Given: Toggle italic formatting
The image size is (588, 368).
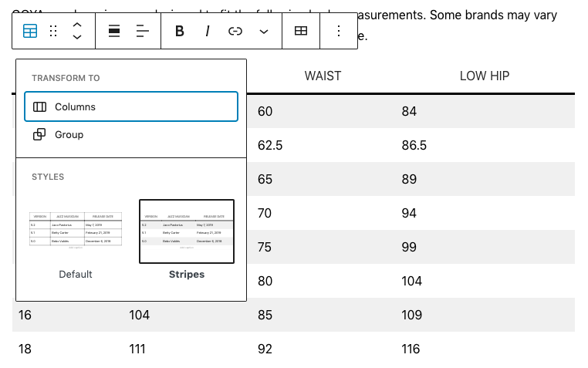Looking at the screenshot, I should tap(208, 31).
